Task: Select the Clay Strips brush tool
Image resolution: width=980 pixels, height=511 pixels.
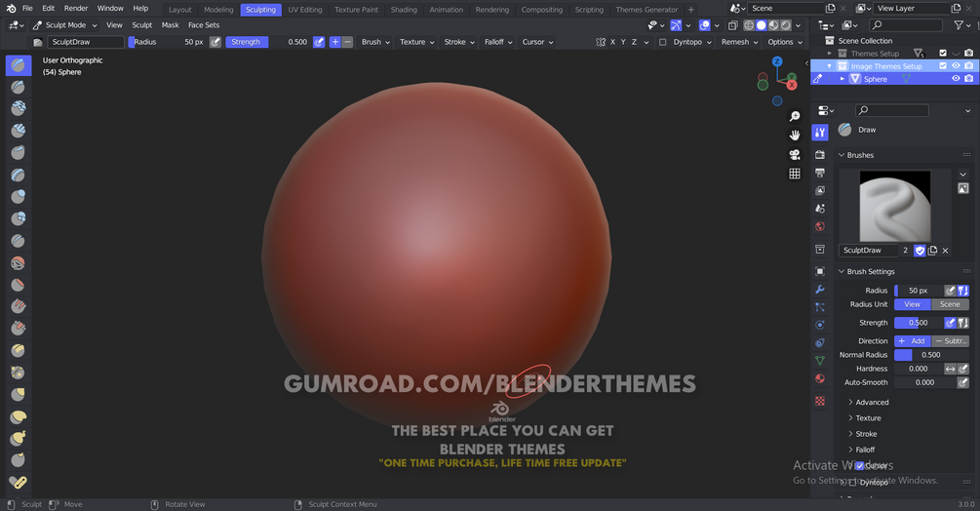Action: (x=19, y=130)
